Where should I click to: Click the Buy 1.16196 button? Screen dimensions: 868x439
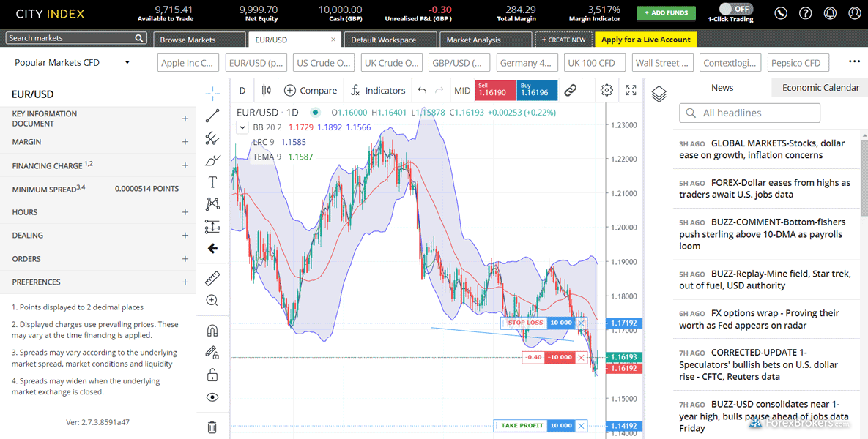[537, 90]
